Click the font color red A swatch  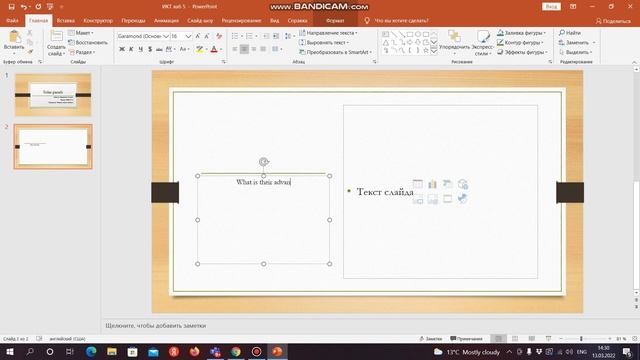[214, 49]
